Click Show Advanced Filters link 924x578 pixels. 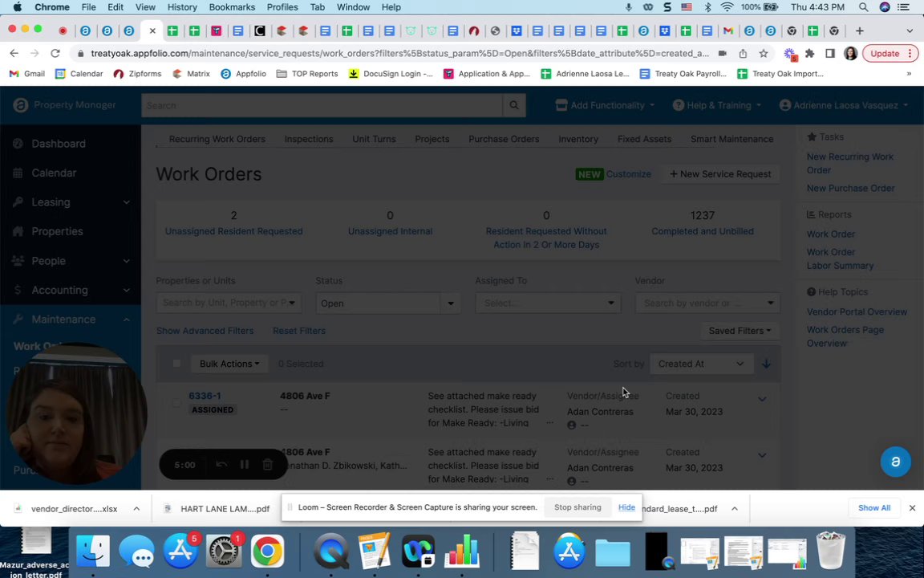(x=205, y=331)
